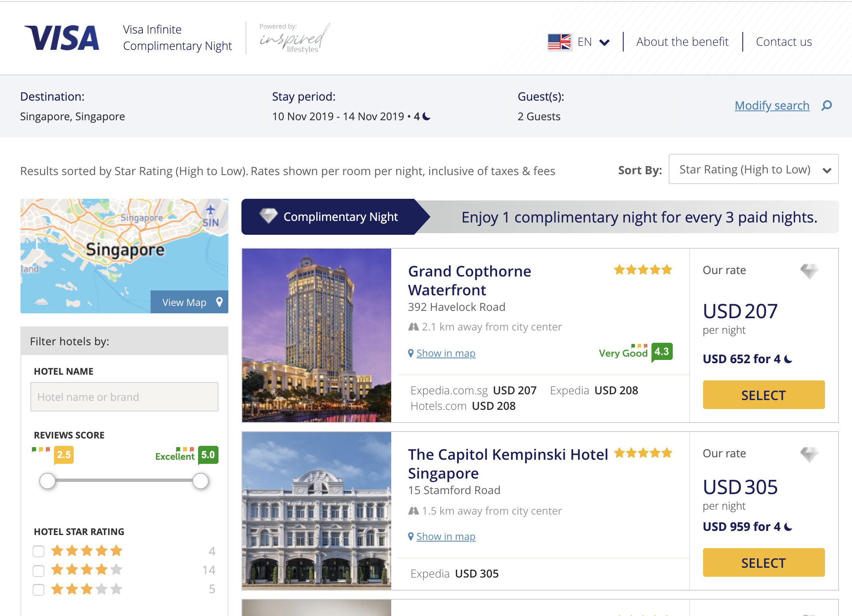Select the Grand Copthorne Waterfront hotel

763,395
